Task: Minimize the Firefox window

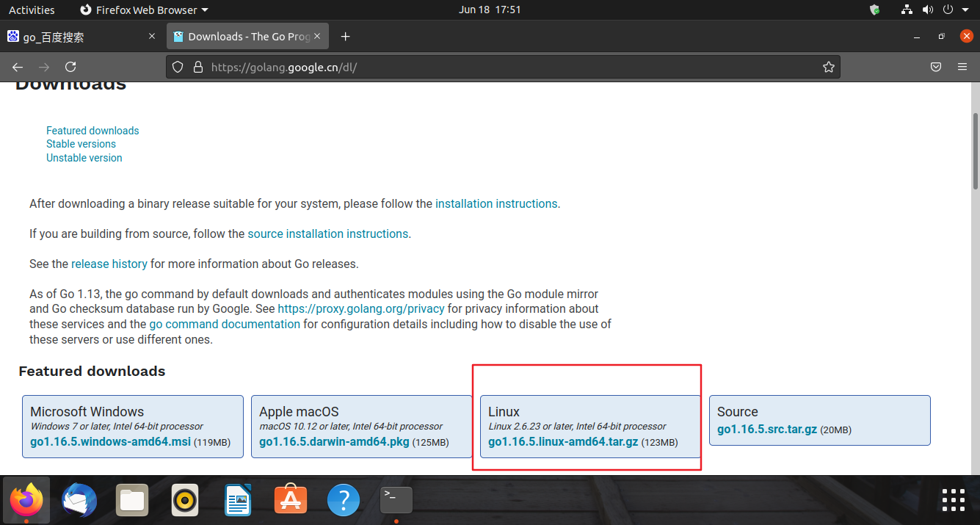Action: tap(916, 37)
